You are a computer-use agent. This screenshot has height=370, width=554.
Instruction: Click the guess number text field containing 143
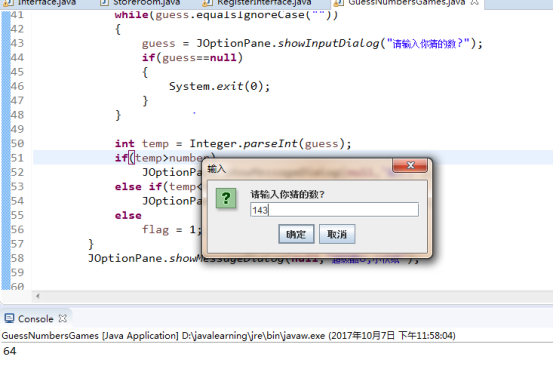pos(334,210)
